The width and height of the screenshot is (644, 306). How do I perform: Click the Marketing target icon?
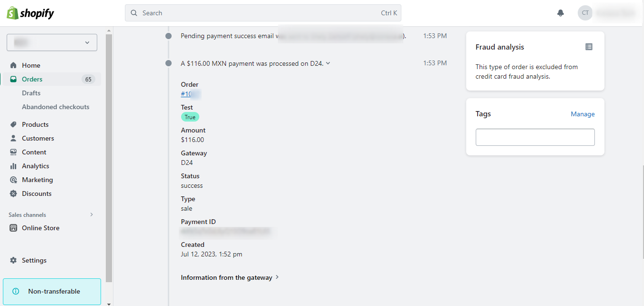13,180
